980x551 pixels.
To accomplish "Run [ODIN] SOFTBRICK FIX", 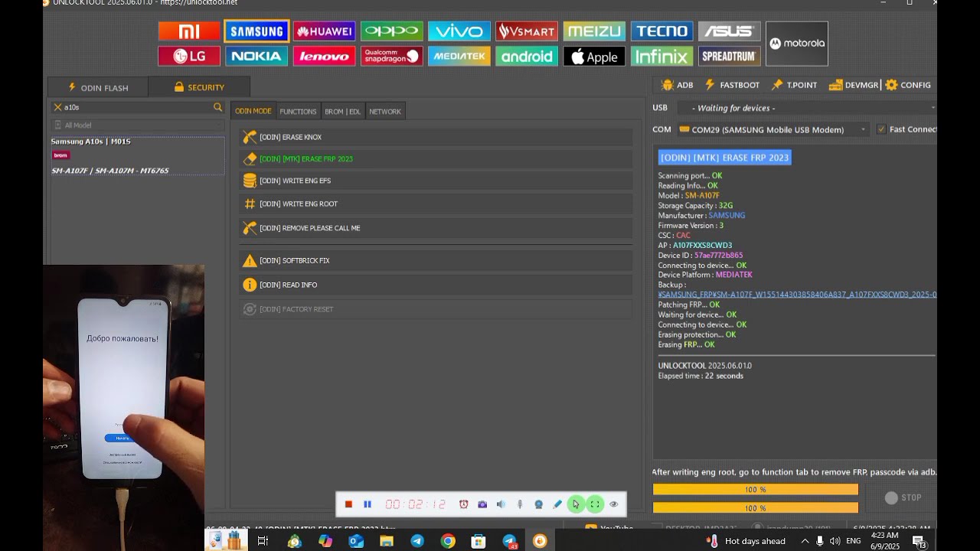I will click(x=436, y=260).
